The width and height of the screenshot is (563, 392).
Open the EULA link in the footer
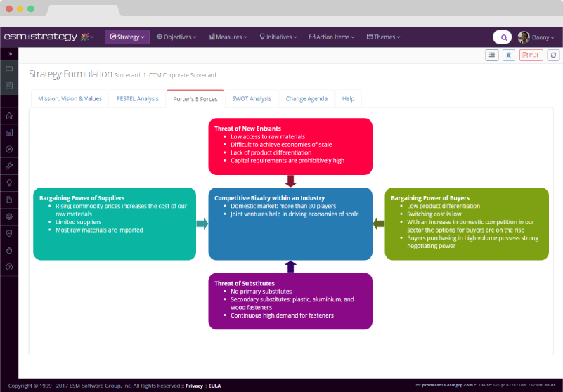[214, 386]
